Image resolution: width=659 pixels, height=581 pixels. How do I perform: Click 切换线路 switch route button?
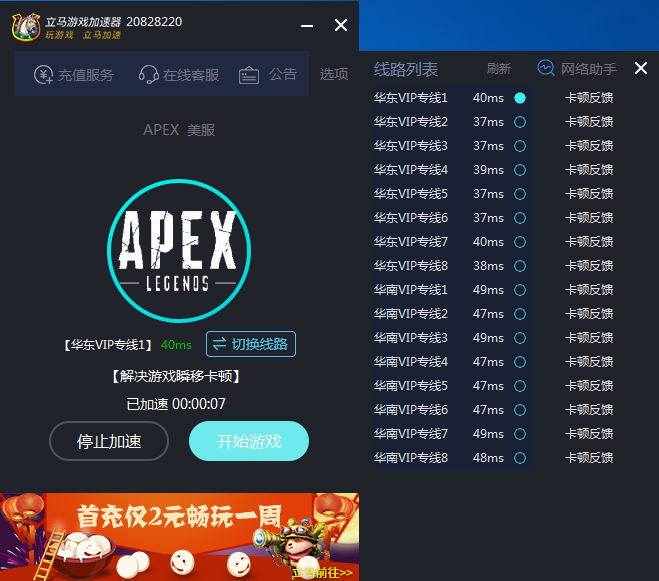[x=251, y=344]
